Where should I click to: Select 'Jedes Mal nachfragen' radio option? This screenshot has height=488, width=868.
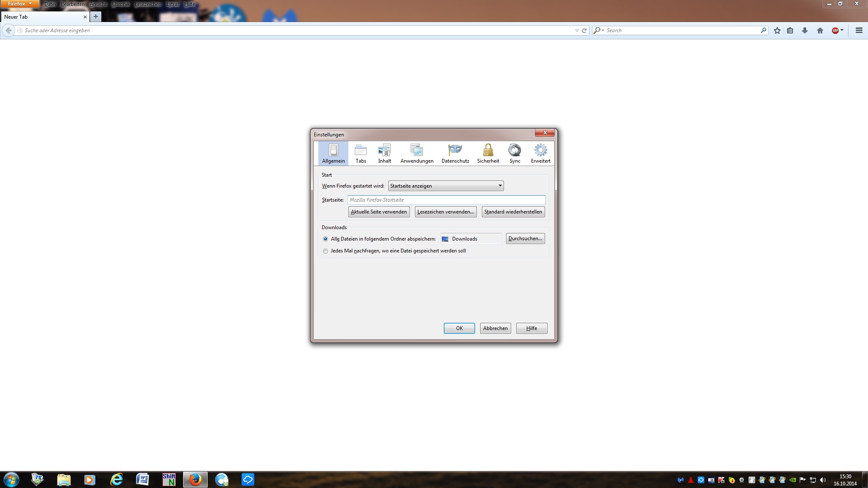(x=325, y=251)
